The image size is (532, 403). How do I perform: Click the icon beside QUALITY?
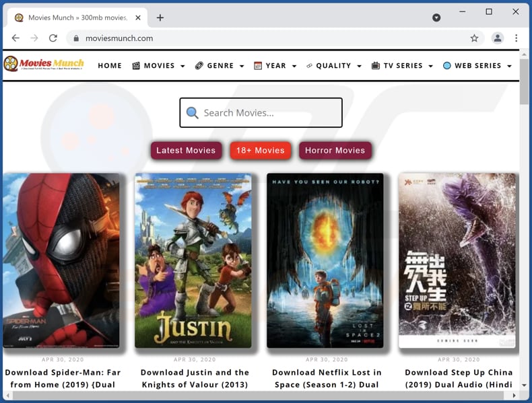coord(309,66)
